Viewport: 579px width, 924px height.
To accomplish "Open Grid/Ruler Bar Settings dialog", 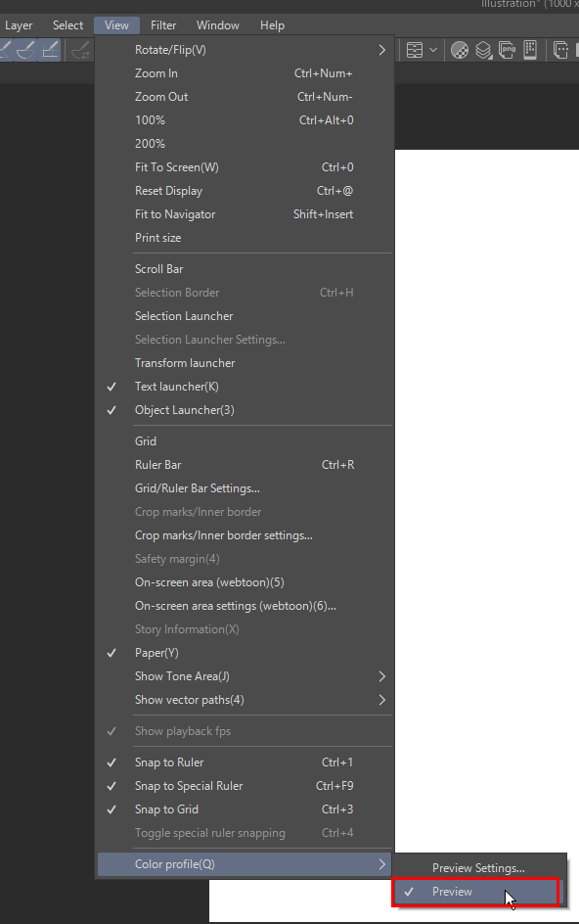I will (x=245, y=488).
